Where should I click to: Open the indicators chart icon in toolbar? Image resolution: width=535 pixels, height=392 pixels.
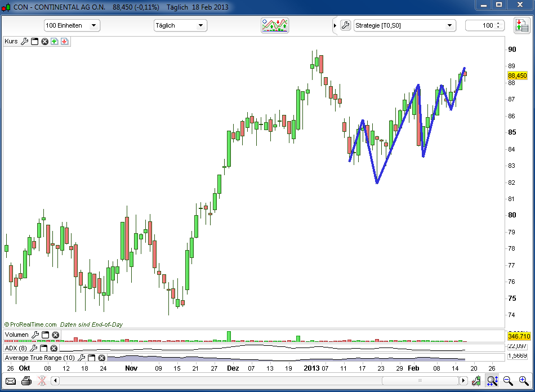[275, 25]
